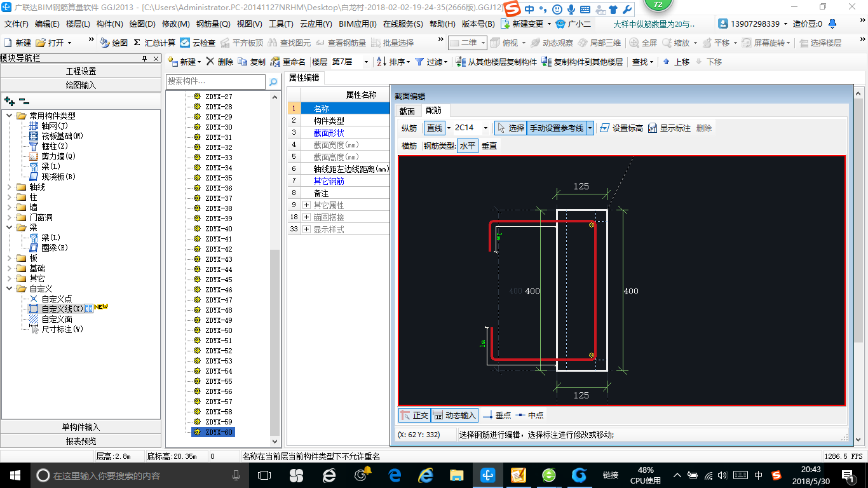Click the 工程设置 panel button
This screenshot has width=868, height=488.
coord(81,71)
